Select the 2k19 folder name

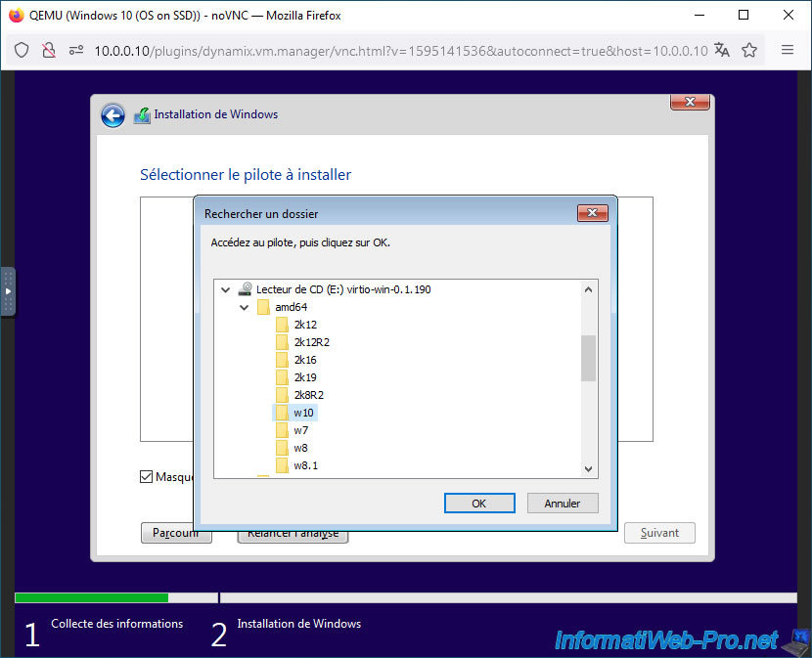coord(305,377)
